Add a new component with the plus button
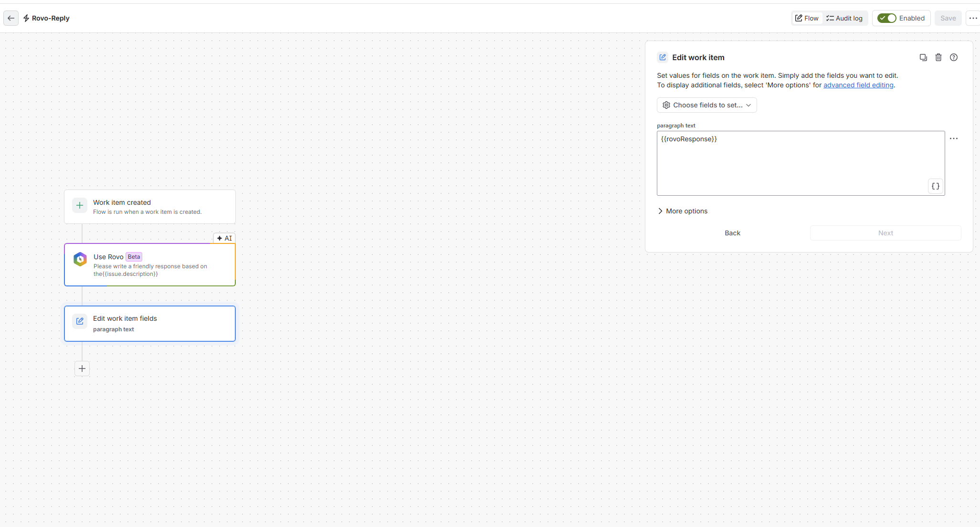980x527 pixels. pyautogui.click(x=82, y=369)
